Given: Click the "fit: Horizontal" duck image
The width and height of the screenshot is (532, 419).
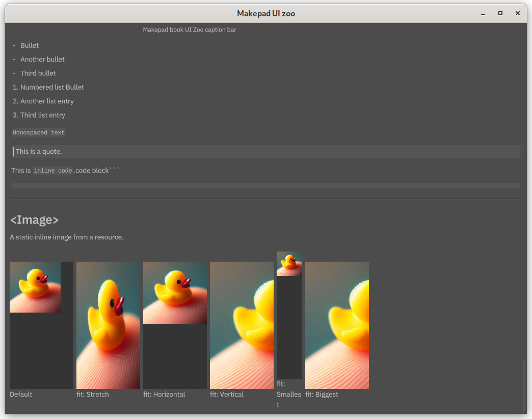Looking at the screenshot, I should point(175,293).
